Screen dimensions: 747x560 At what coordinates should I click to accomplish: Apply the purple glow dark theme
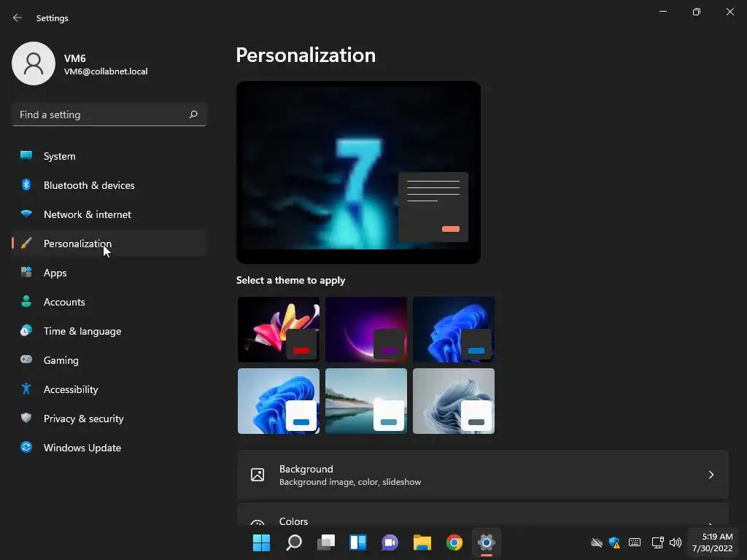(366, 330)
